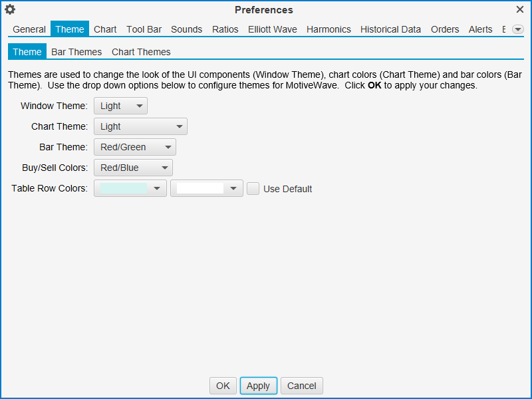Open the Elliott Wave tab
The height and width of the screenshot is (399, 532).
[x=273, y=29]
